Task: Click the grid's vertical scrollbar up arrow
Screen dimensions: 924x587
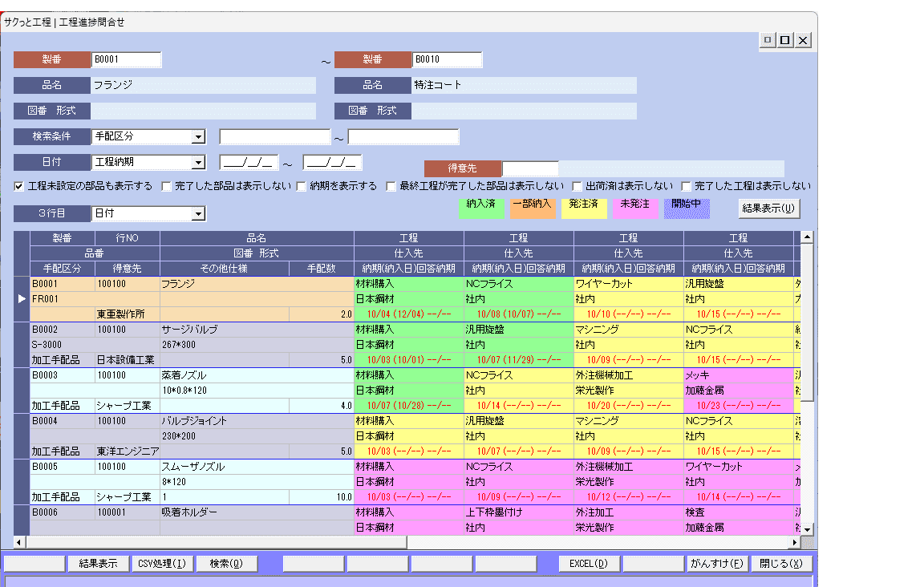Action: pos(808,237)
